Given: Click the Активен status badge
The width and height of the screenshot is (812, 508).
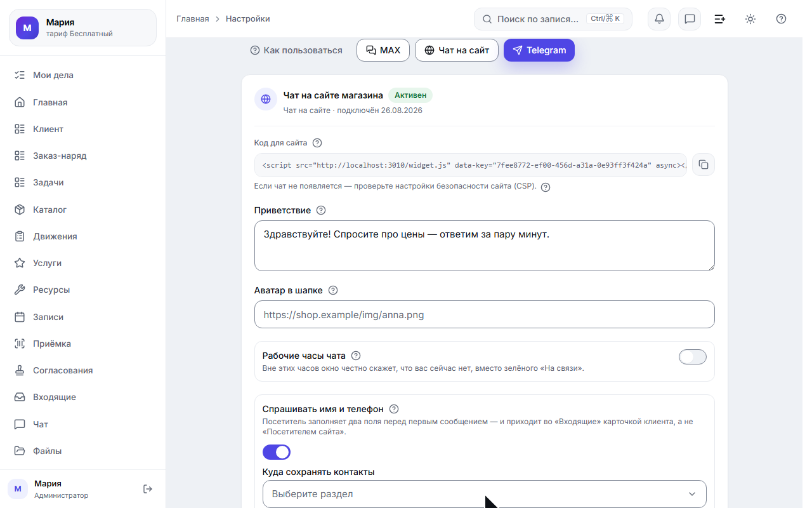Looking at the screenshot, I should [x=410, y=95].
